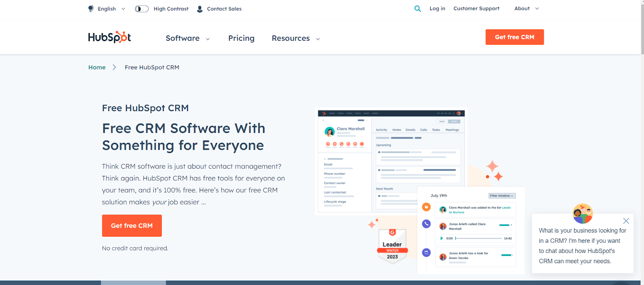Select the Meetings tab in preview
This screenshot has height=285, width=644.
(452, 130)
